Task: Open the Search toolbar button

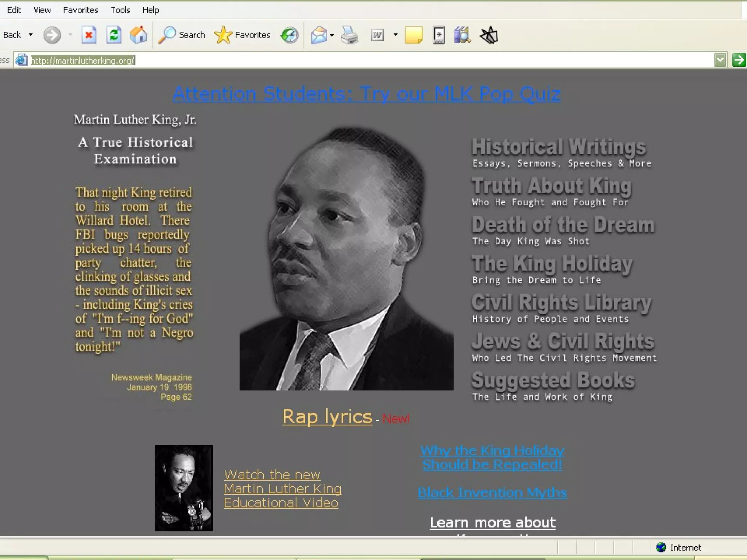Action: click(x=182, y=35)
